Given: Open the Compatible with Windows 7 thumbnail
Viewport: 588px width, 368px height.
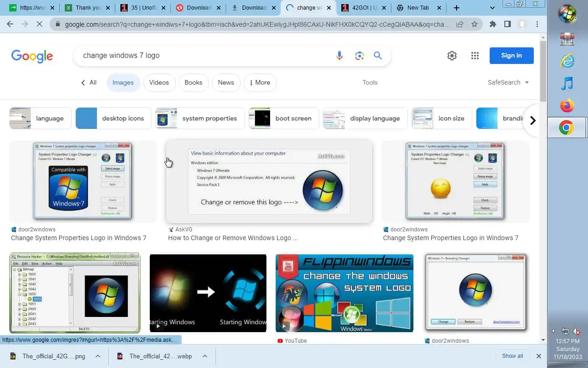Looking at the screenshot, I should [x=83, y=182].
